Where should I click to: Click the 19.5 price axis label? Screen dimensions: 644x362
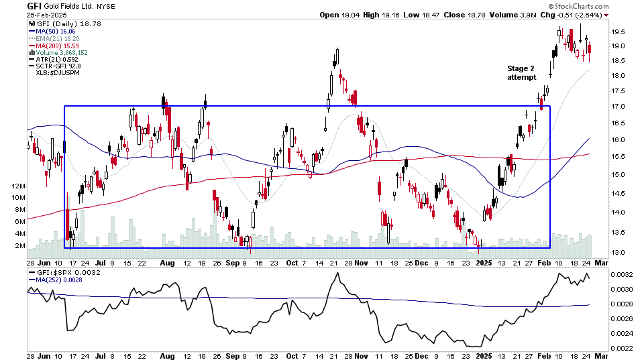(x=618, y=32)
